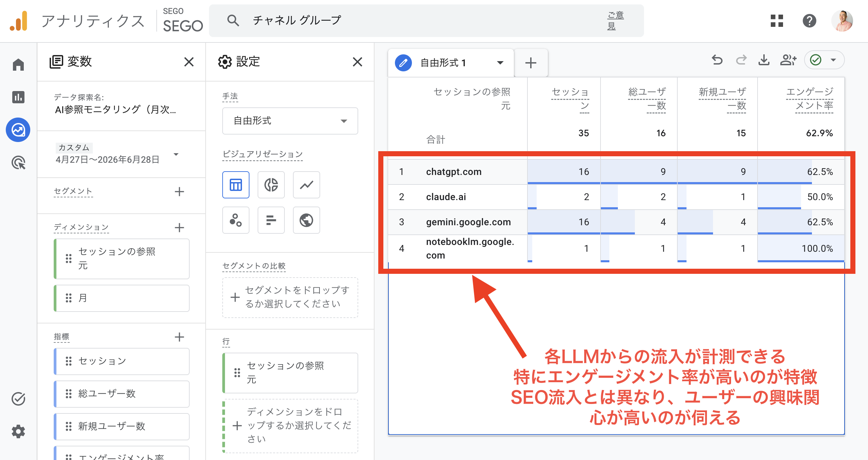Screen dimensions: 868x460
Task: Open the Reports bar chart icon
Action: (18, 97)
